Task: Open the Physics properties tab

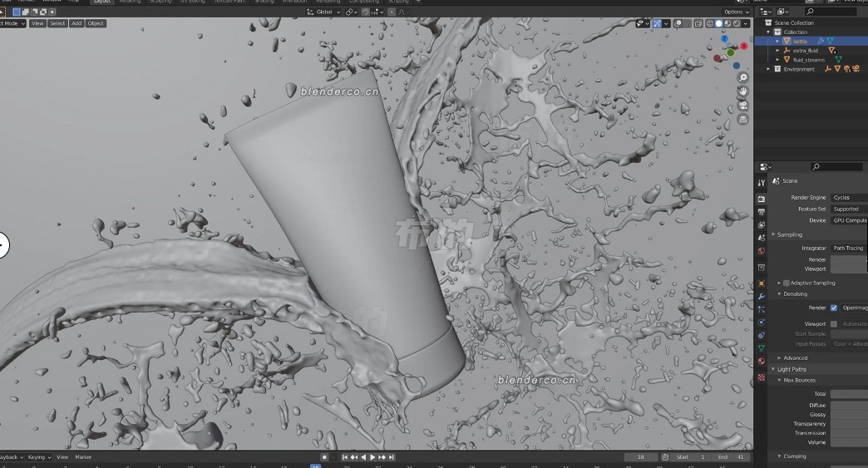Action: pyautogui.click(x=761, y=323)
